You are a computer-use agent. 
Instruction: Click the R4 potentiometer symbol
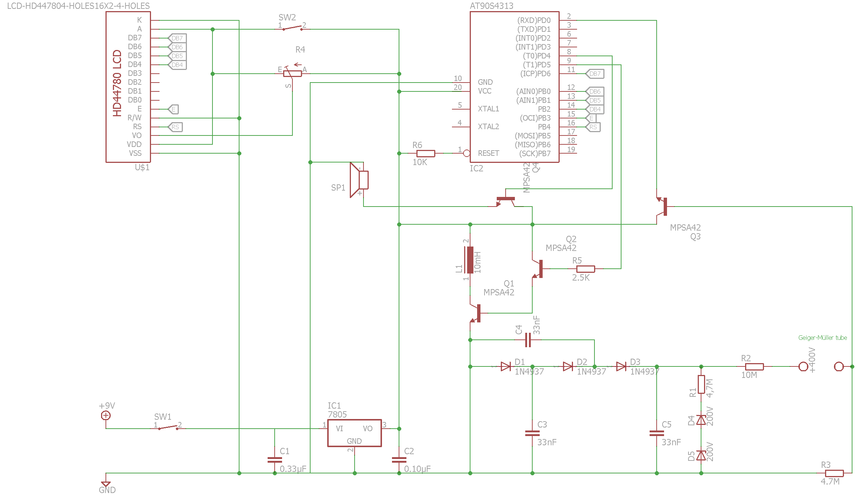(x=292, y=74)
